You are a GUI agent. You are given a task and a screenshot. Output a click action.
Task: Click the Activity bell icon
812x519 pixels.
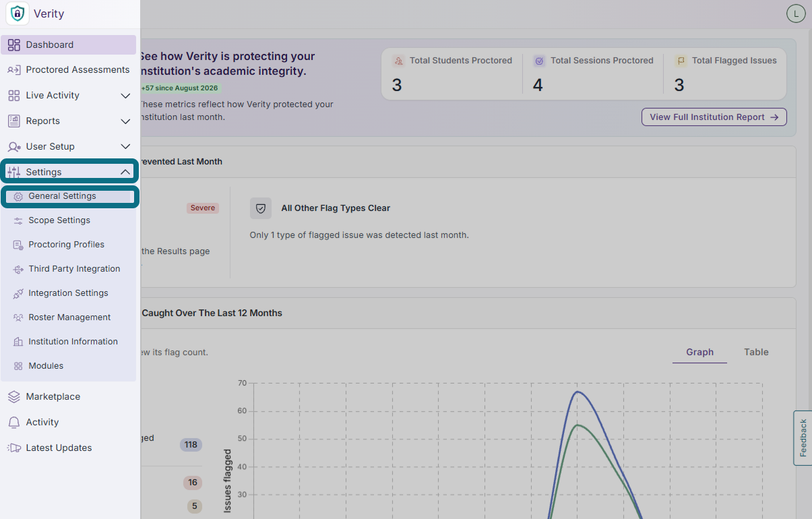click(13, 423)
